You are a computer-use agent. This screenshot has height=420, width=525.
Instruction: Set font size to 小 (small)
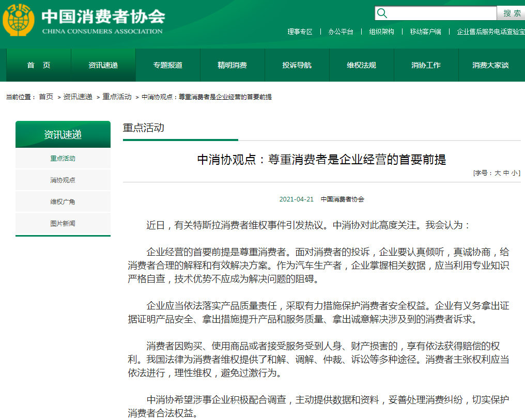[515, 173]
